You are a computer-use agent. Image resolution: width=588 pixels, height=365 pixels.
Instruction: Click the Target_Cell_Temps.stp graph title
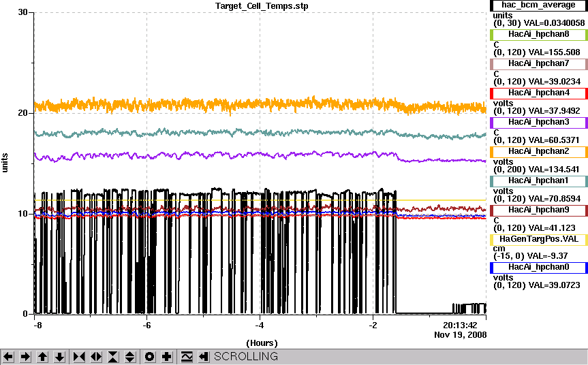(262, 6)
